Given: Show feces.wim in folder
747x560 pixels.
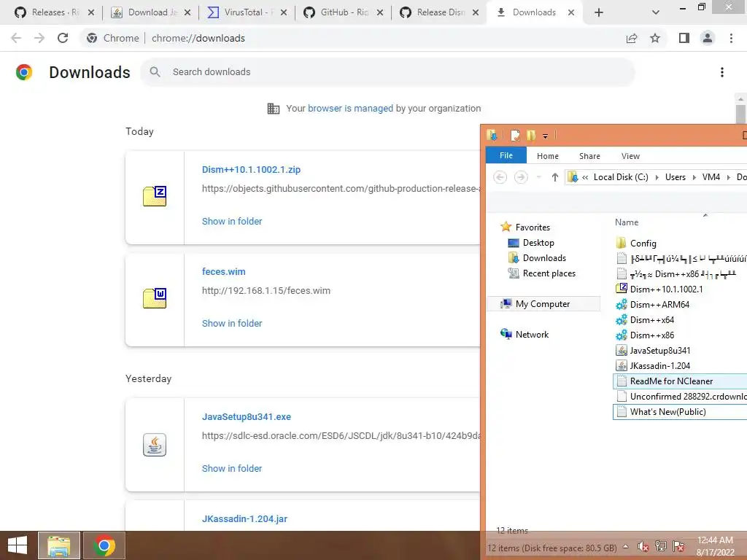Looking at the screenshot, I should 232,323.
